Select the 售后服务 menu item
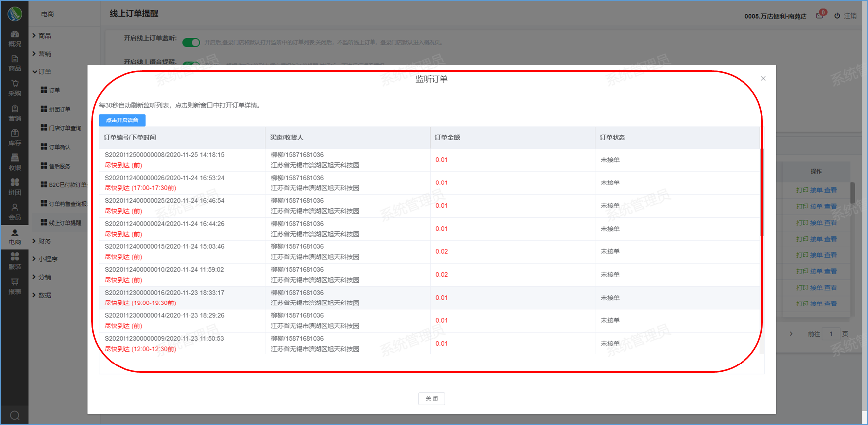868x425 pixels. tap(59, 166)
